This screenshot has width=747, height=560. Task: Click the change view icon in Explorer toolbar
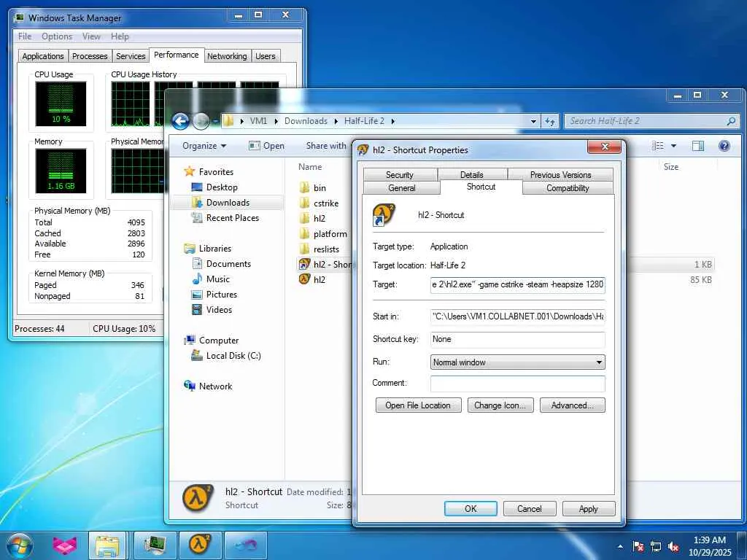[658, 146]
